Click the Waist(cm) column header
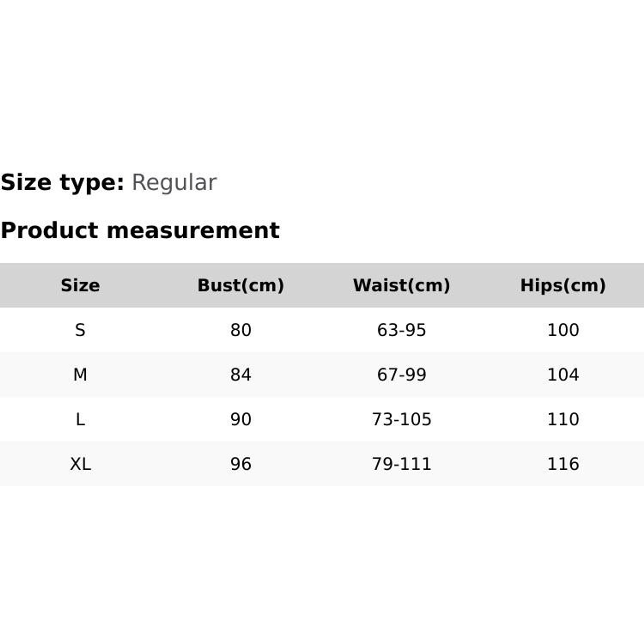This screenshot has width=644, height=644. [402, 285]
